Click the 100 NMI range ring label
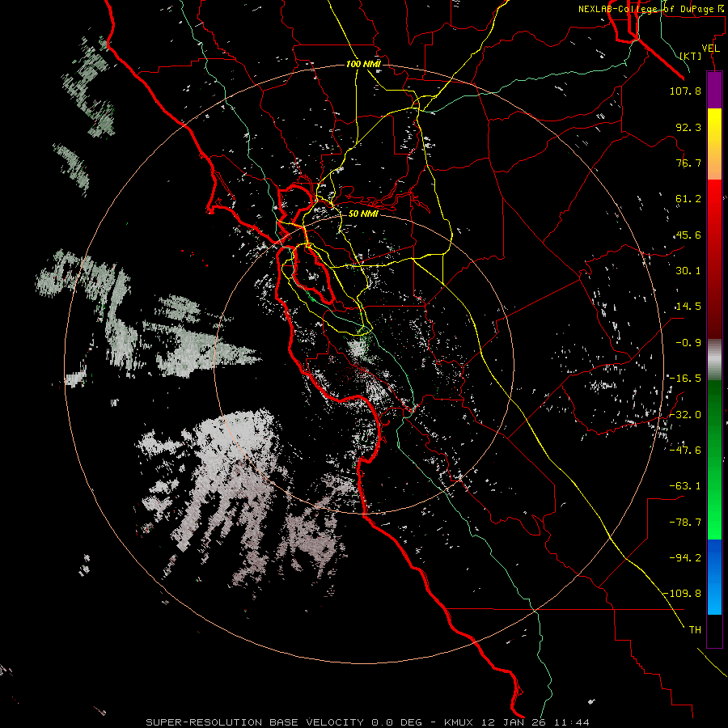 [x=363, y=64]
